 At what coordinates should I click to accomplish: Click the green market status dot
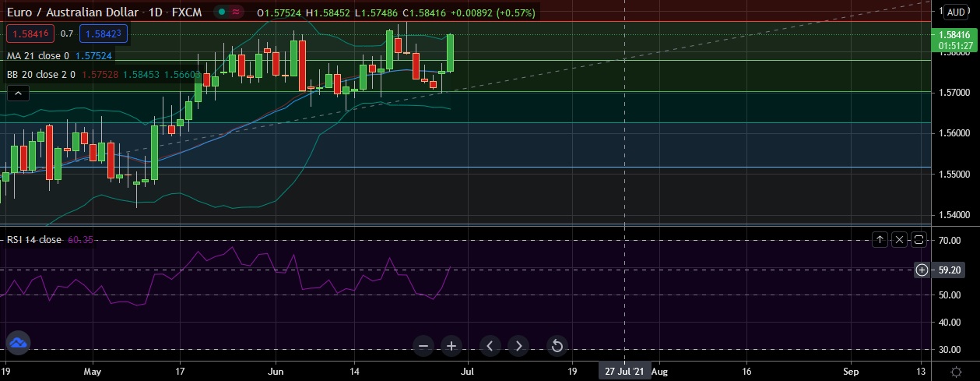click(x=223, y=12)
